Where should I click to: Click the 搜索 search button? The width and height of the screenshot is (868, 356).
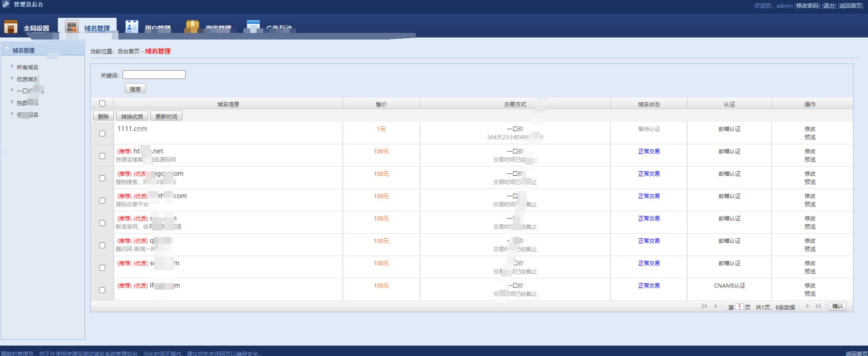pyautogui.click(x=135, y=89)
